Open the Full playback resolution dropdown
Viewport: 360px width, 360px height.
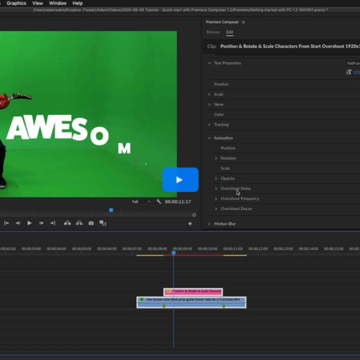tap(141, 202)
